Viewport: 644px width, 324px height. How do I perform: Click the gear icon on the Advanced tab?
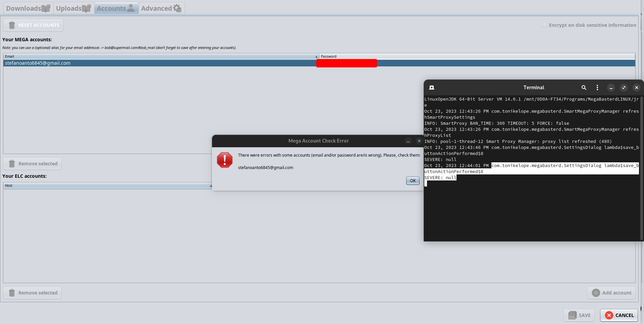[177, 8]
